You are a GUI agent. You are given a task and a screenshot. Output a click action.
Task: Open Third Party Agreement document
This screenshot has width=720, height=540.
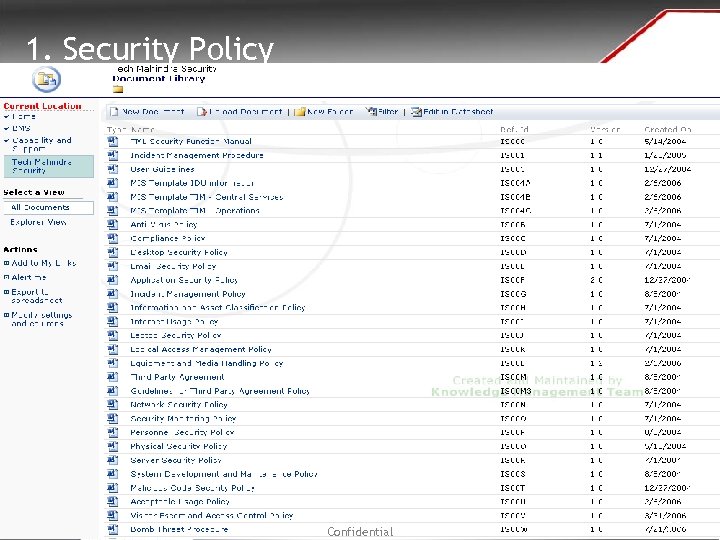[x=177, y=377]
